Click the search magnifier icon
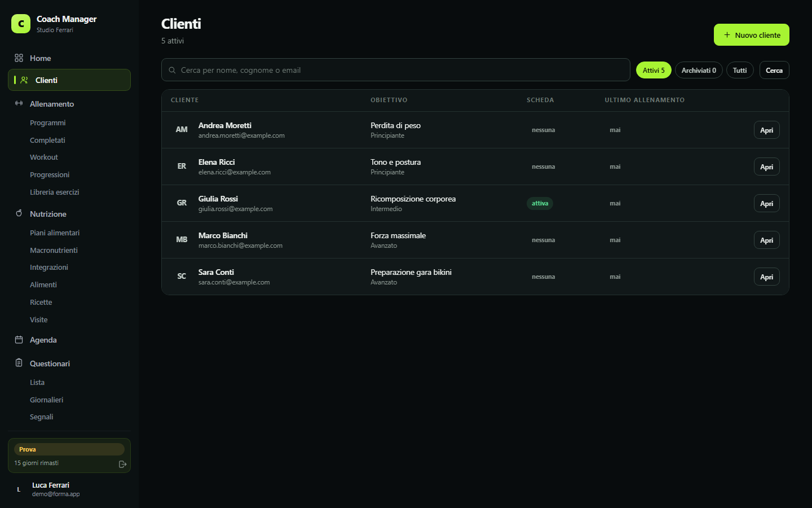 [x=172, y=70]
